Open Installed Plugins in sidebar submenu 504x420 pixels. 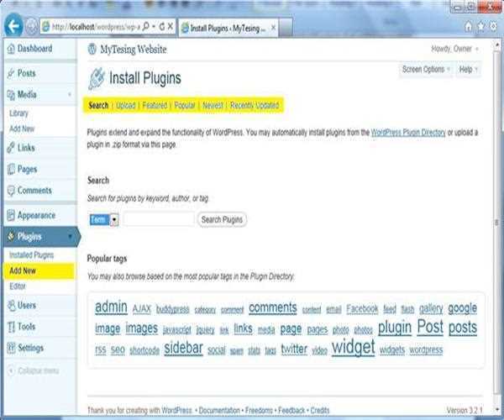point(31,255)
